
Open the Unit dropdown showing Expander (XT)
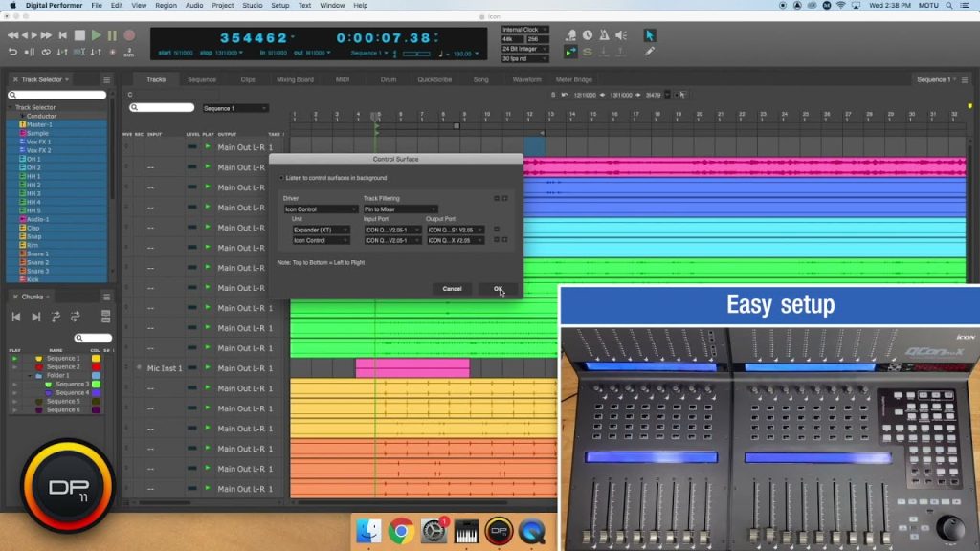coord(321,230)
